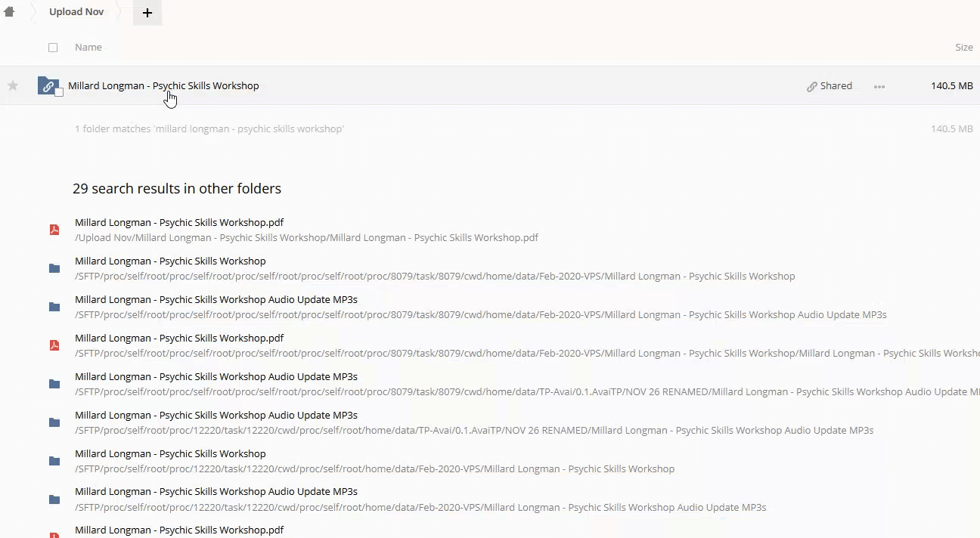Open the Millard Longman - Psychic Skills Workshop folder

tap(163, 85)
